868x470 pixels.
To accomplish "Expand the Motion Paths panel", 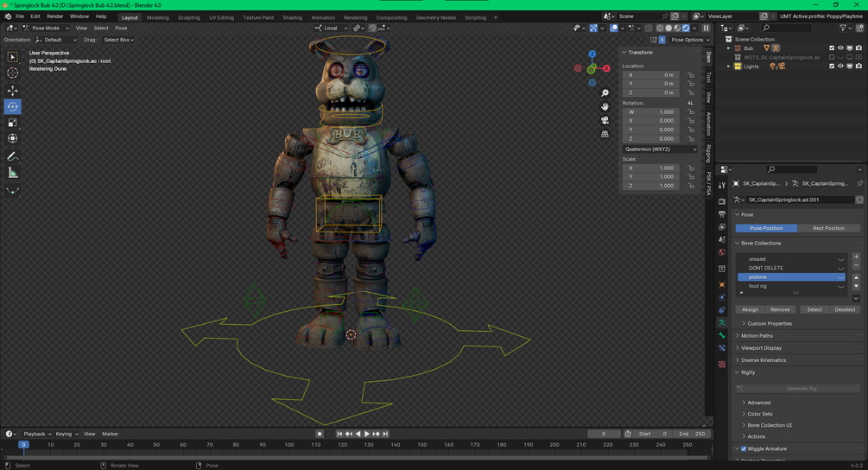I will pos(757,336).
